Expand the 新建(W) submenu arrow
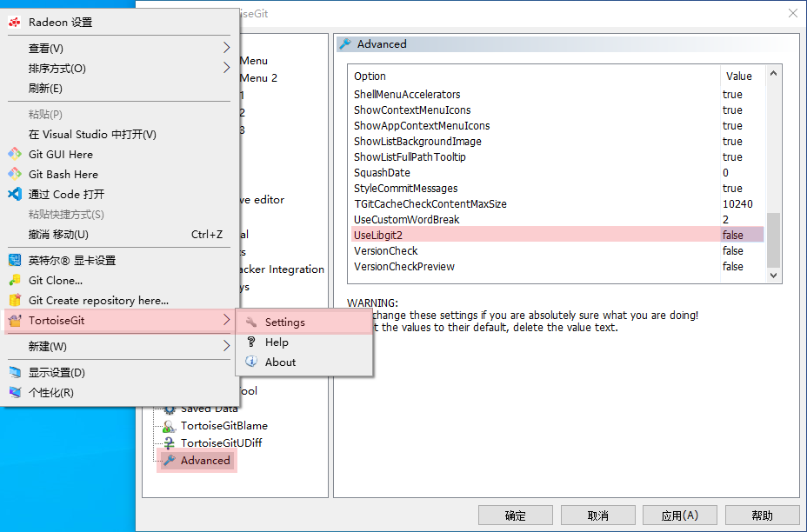This screenshot has width=807, height=532. pos(226,346)
